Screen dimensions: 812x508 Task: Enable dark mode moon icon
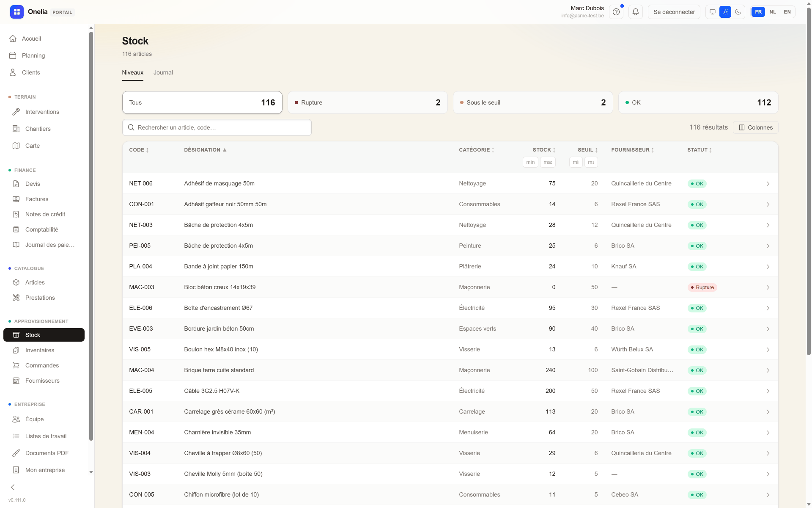[x=738, y=12]
